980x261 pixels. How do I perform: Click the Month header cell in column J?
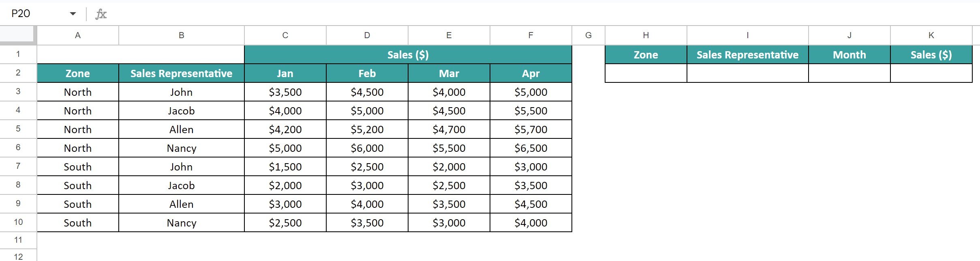tap(849, 54)
